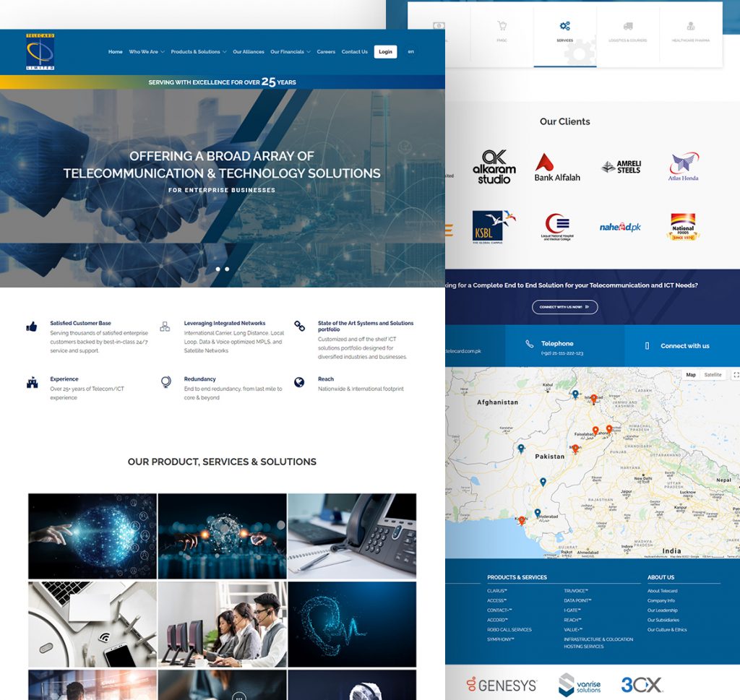Switch the map to Satellite view

pos(713,374)
